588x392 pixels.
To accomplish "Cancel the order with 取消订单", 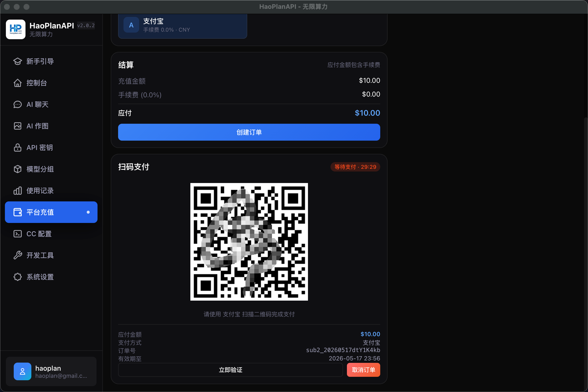I will (x=364, y=370).
